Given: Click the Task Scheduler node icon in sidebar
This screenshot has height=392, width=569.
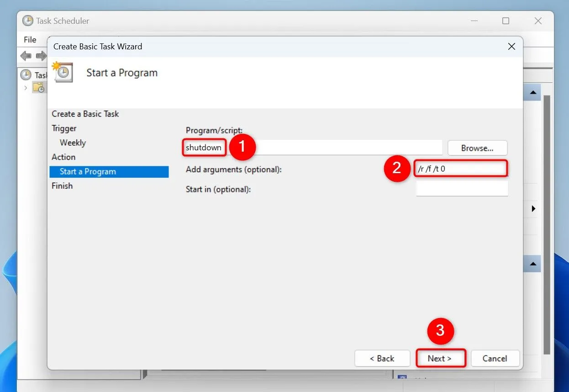Looking at the screenshot, I should (x=27, y=75).
